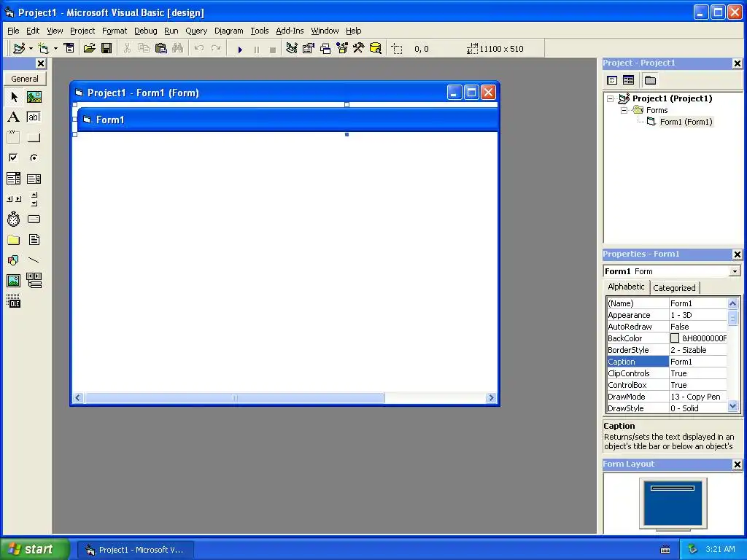Click the Add Form toolbar icon

[x=43, y=49]
